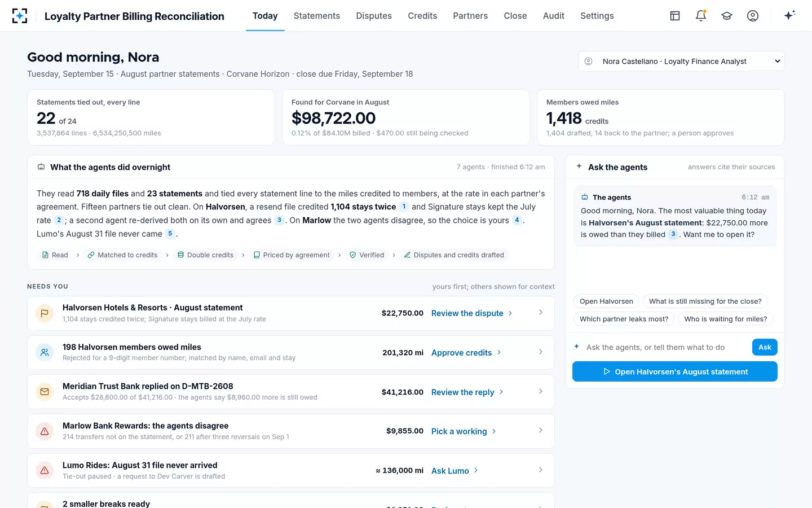The width and height of the screenshot is (812, 508).
Task: Switch to the Disputes tab
Action: (x=374, y=16)
